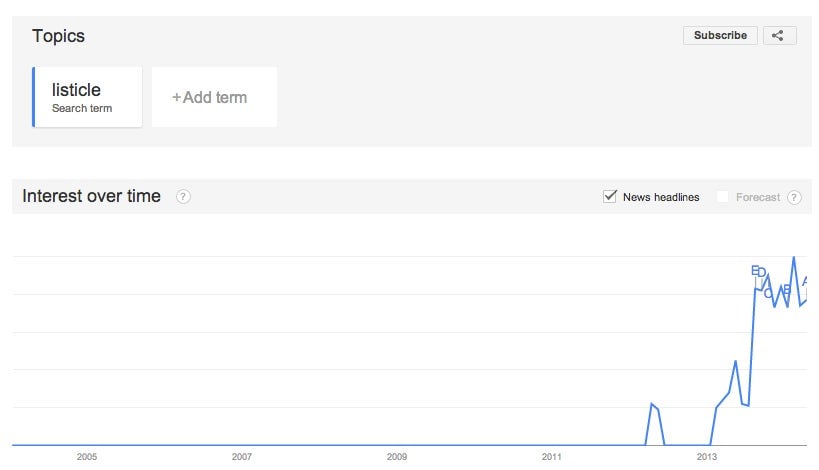The width and height of the screenshot is (819, 470).
Task: Click the highest peak of the trend line
Action: (x=794, y=257)
